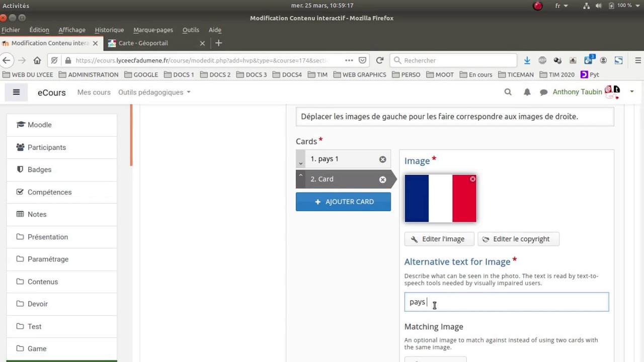Focus the Rechercher search box
Screen dimensions: 644x362
453,60
